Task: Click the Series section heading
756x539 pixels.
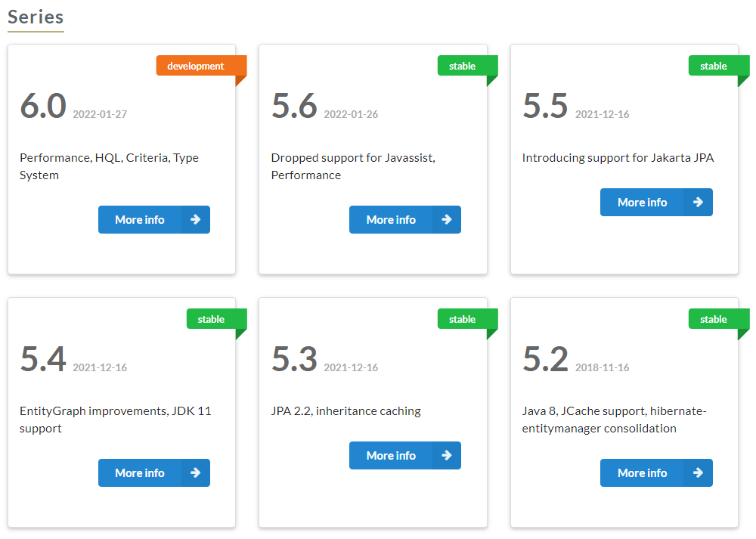Action: (36, 17)
